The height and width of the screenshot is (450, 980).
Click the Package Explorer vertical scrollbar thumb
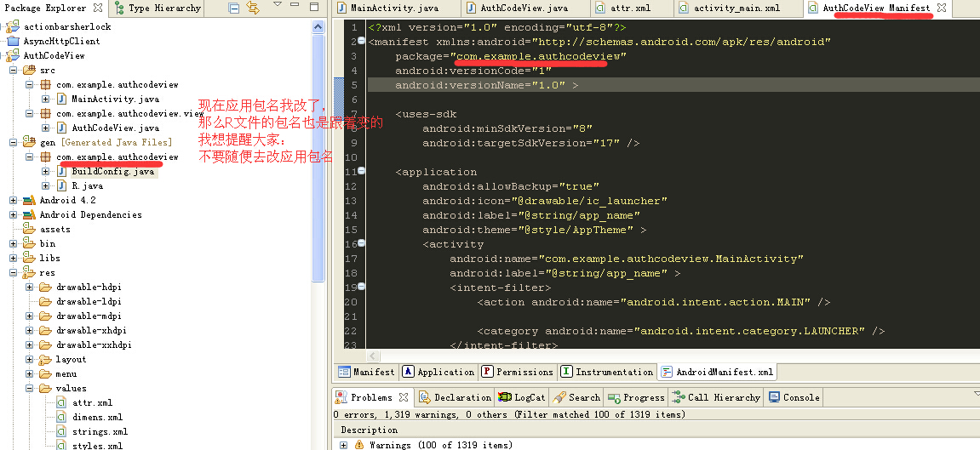point(318,157)
